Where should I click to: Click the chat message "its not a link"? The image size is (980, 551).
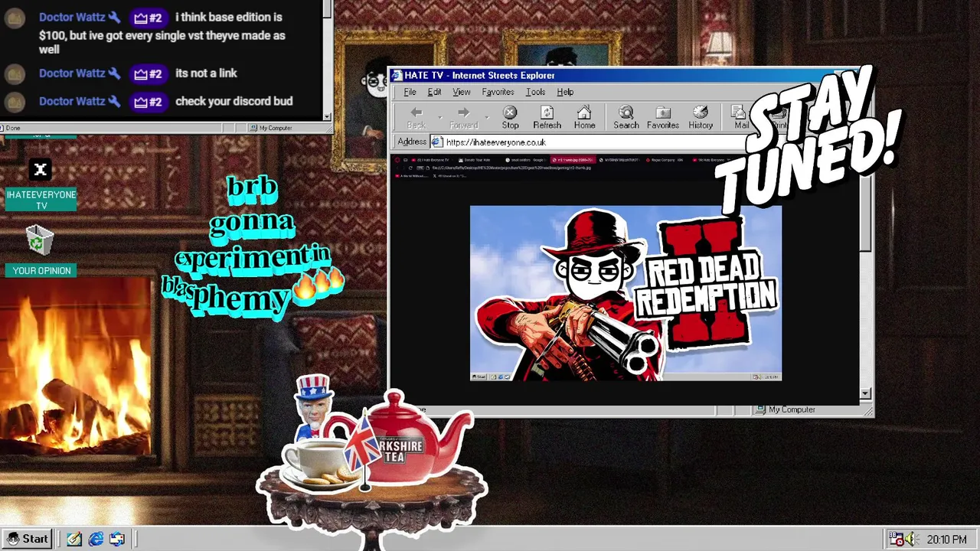[x=206, y=73]
